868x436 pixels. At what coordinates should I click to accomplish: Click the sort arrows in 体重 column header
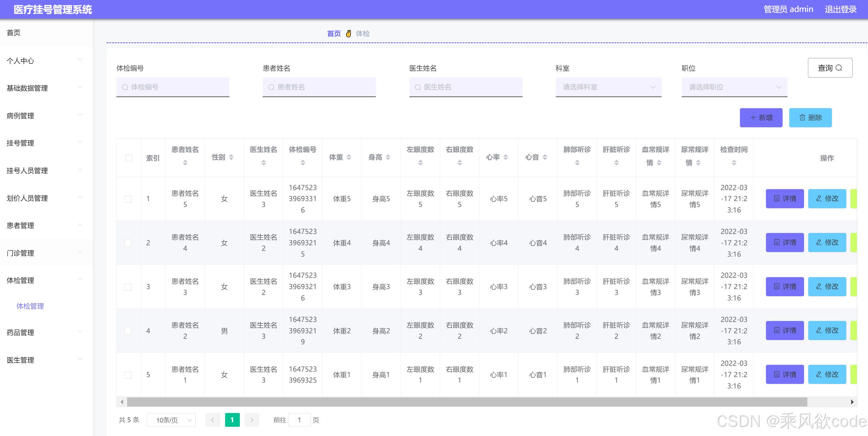[349, 157]
